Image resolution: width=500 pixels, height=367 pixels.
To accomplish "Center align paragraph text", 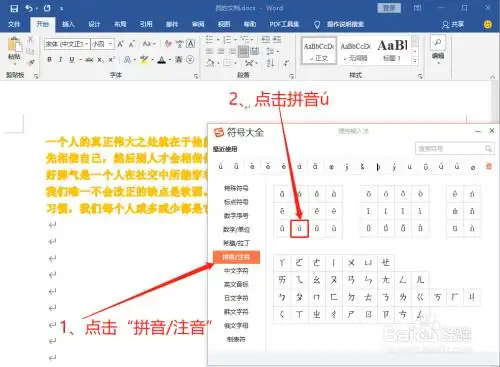I will [x=221, y=51].
